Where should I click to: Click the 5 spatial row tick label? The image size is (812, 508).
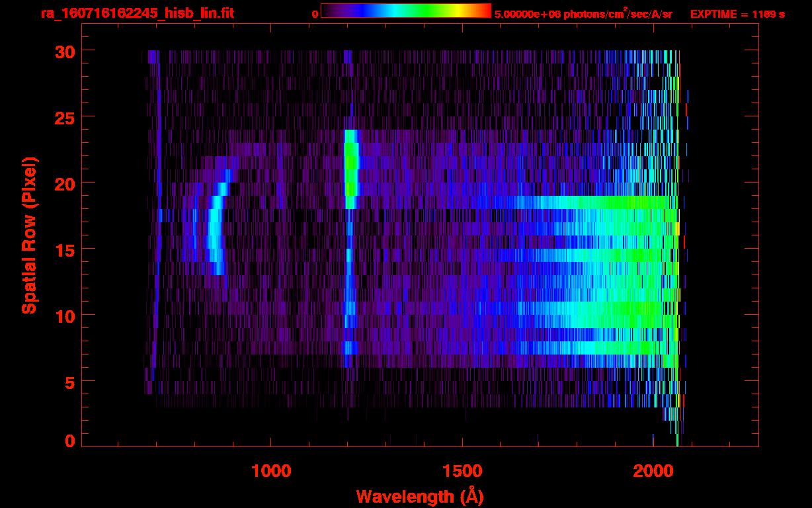[x=69, y=382]
